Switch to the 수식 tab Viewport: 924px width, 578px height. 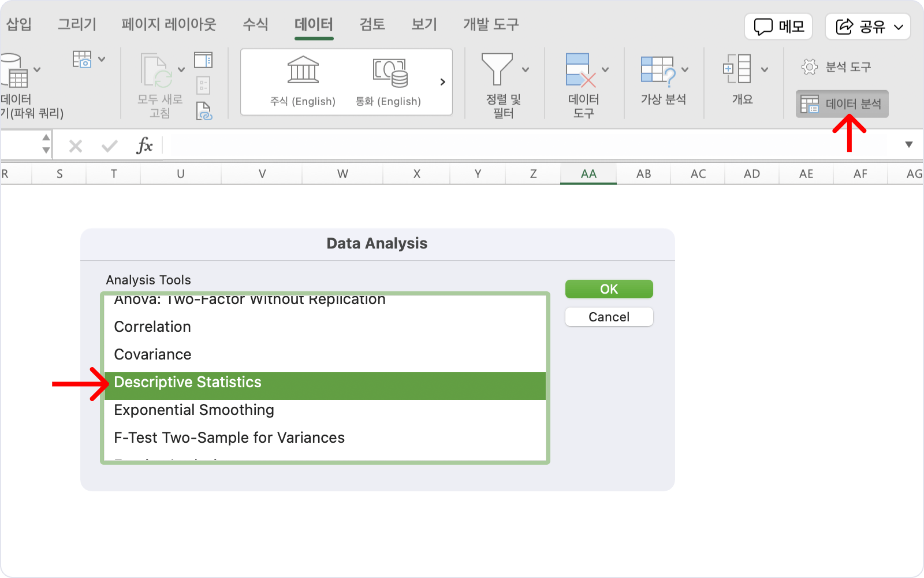click(255, 24)
